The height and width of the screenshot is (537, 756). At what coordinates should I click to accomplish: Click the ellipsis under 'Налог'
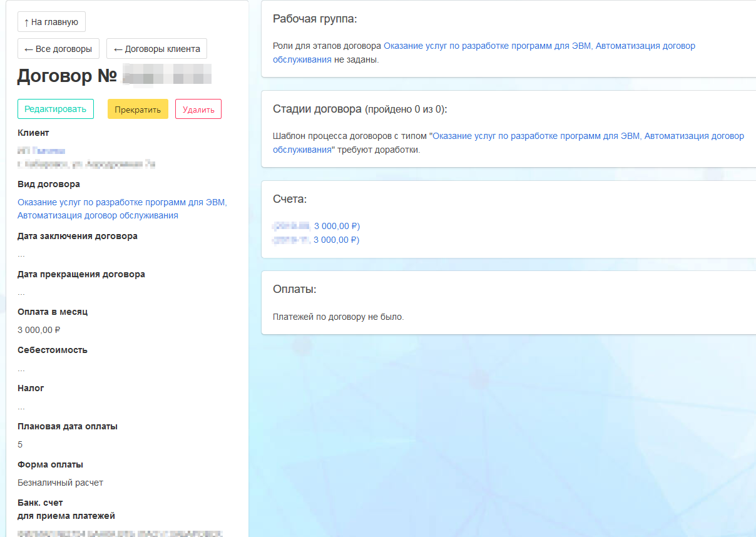(x=21, y=407)
